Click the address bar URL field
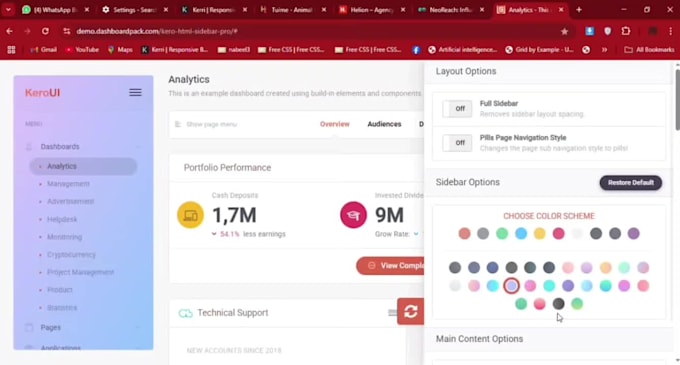Image resolution: width=680 pixels, height=365 pixels. coord(317,31)
